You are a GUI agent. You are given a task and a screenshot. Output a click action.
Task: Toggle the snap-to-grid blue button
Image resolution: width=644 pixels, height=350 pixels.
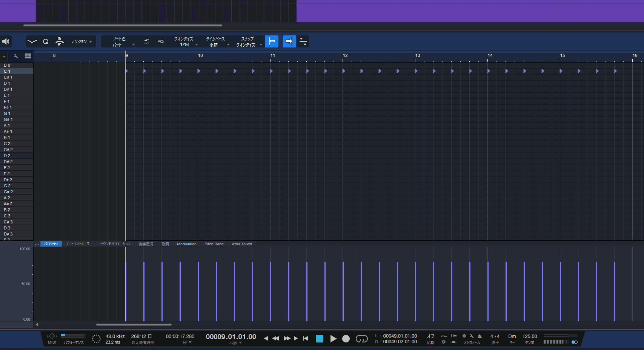click(x=272, y=41)
